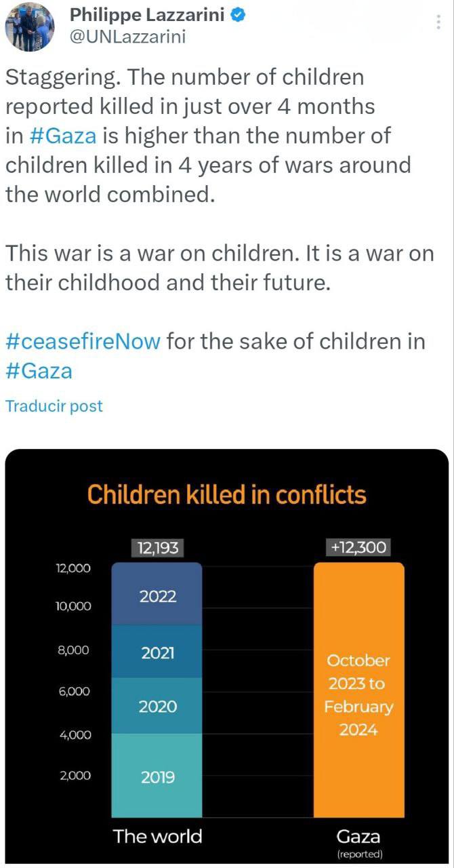
Task: Click the 'Children killed in conflicts' chart title
Action: 227,494
